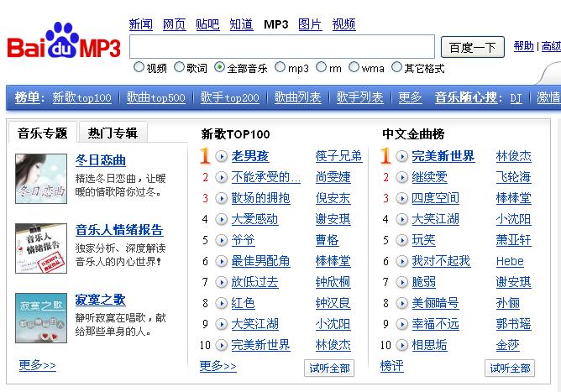Play the song 放低过去
The height and width of the screenshot is (392, 561).
[222, 282]
